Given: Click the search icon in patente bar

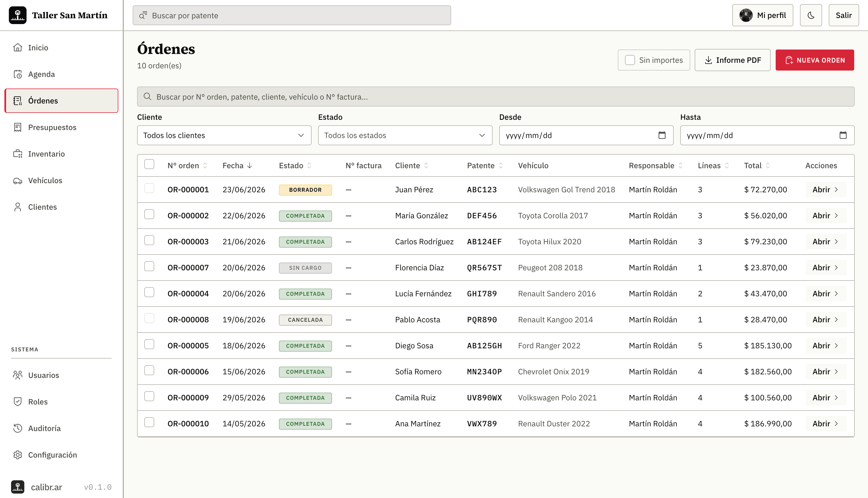Looking at the screenshot, I should click(143, 15).
